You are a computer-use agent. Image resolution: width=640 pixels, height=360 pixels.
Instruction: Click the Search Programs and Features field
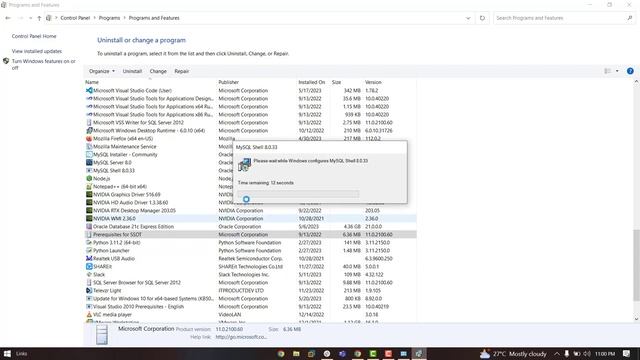tap(560, 18)
